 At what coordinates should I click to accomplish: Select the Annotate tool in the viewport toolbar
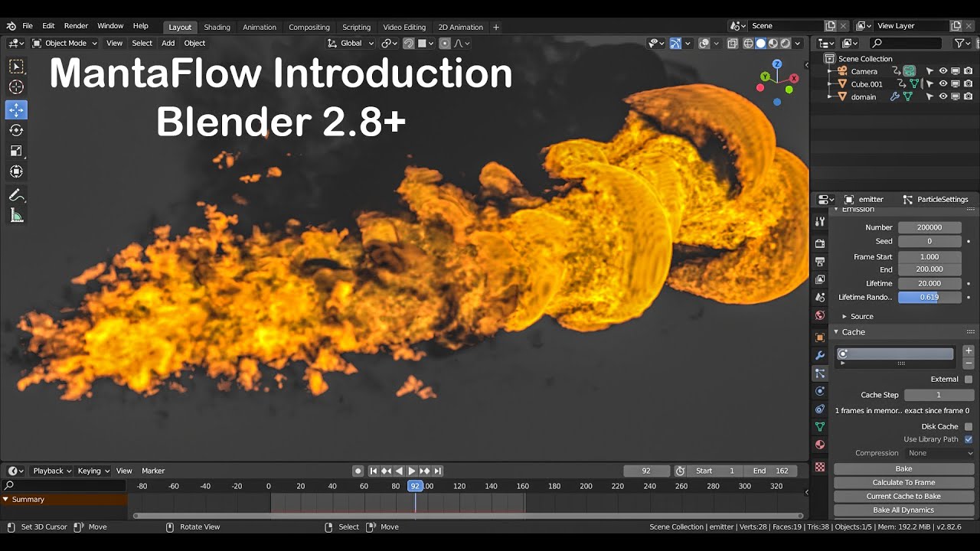click(x=16, y=196)
